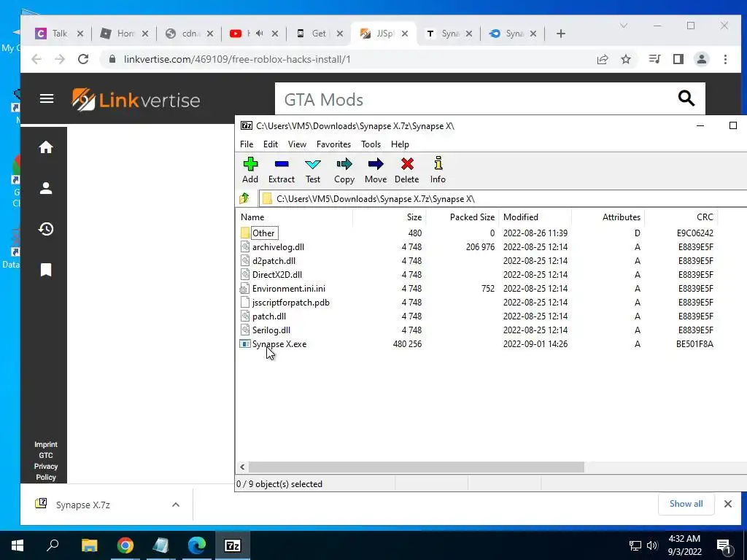Click the Add toolbar icon in 7-Zip

(x=250, y=170)
